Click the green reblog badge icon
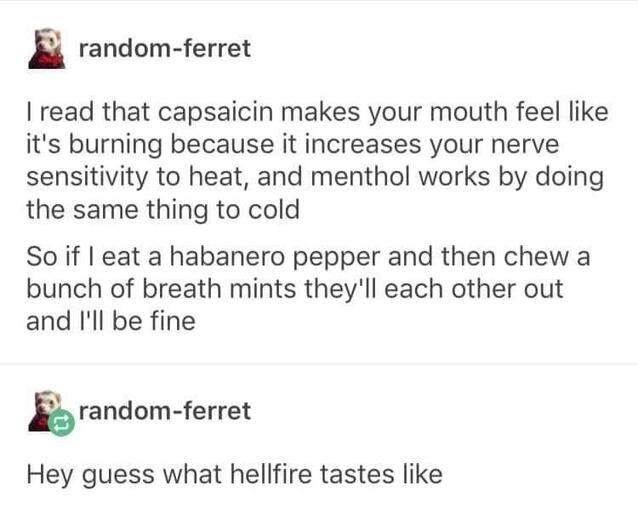The image size is (638, 520). click(63, 423)
